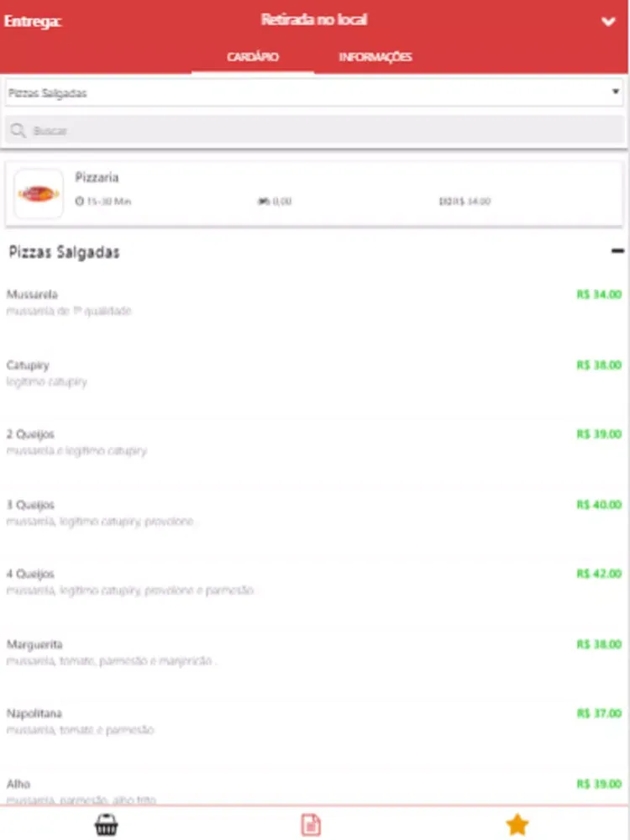Click the Pizzaria logo thumbnail

(39, 194)
